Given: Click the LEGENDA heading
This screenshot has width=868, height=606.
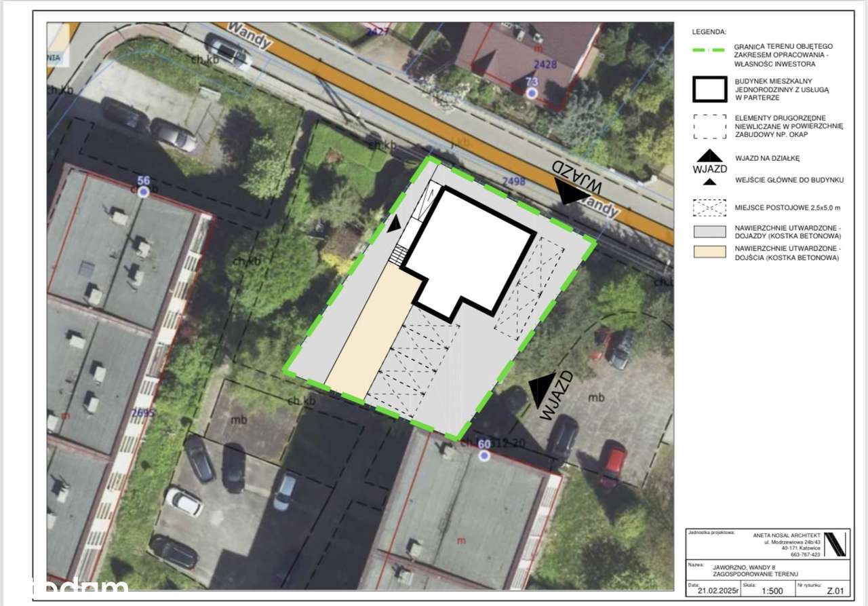Looking at the screenshot, I should pyautogui.click(x=709, y=32).
